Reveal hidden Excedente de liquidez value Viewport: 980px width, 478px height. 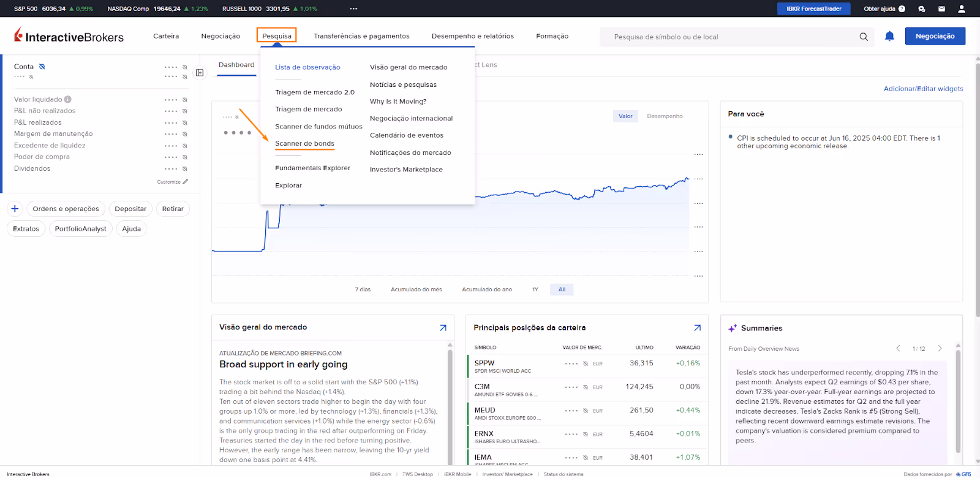(184, 146)
